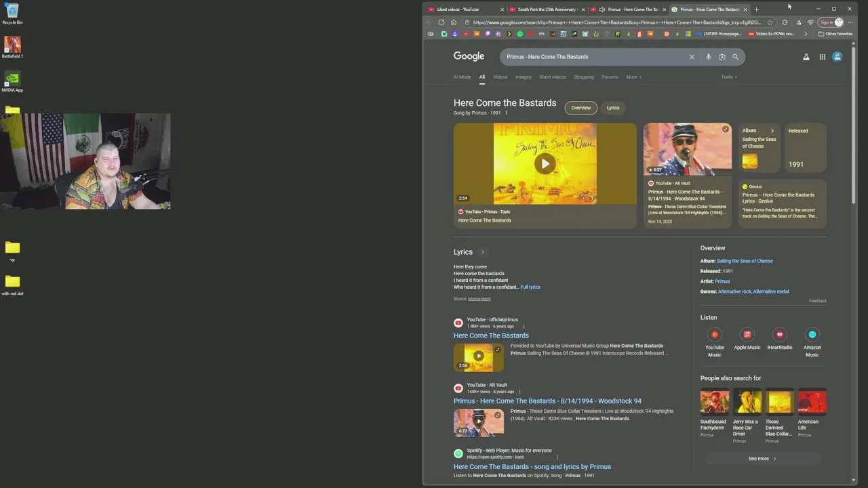Open the Google account avatar

click(x=837, y=57)
